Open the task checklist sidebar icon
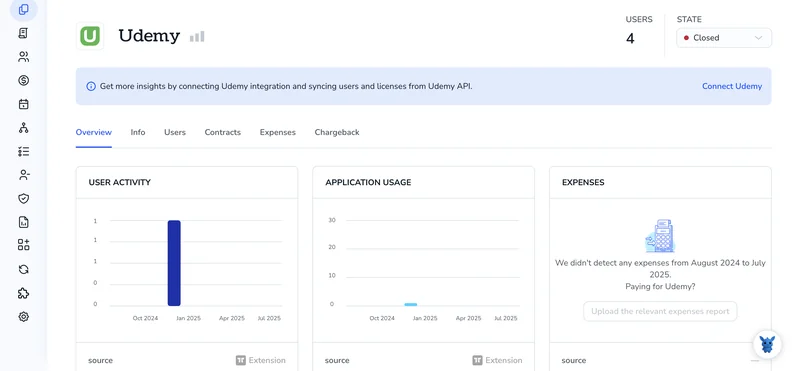Image resolution: width=800 pixels, height=371 pixels. click(x=23, y=151)
